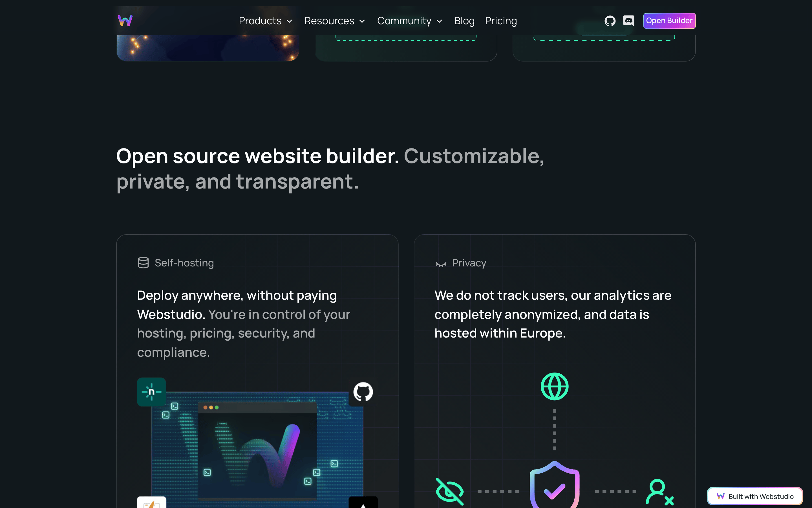Expand the Products menu

[x=265, y=21]
